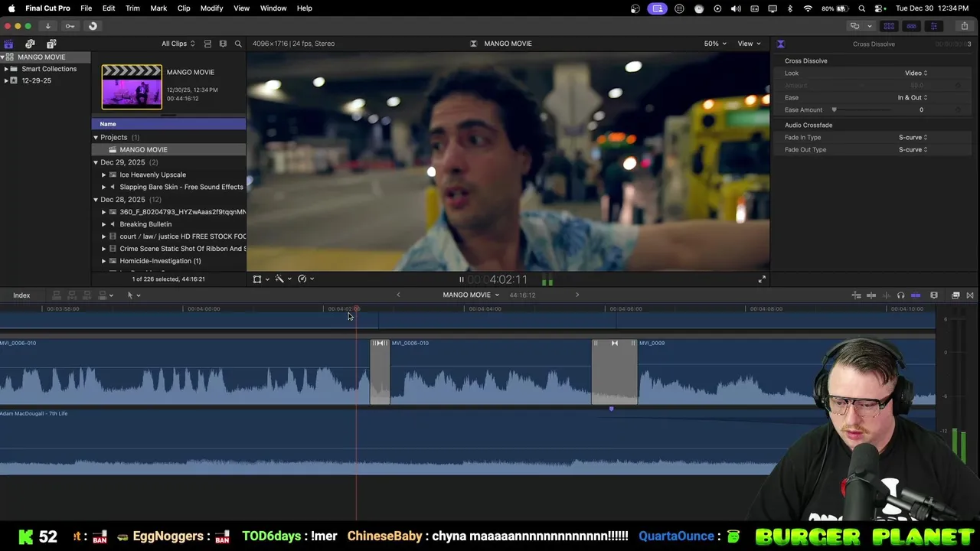Open the Titles and Generators sidebar
Image resolution: width=980 pixels, height=551 pixels.
(x=51, y=44)
